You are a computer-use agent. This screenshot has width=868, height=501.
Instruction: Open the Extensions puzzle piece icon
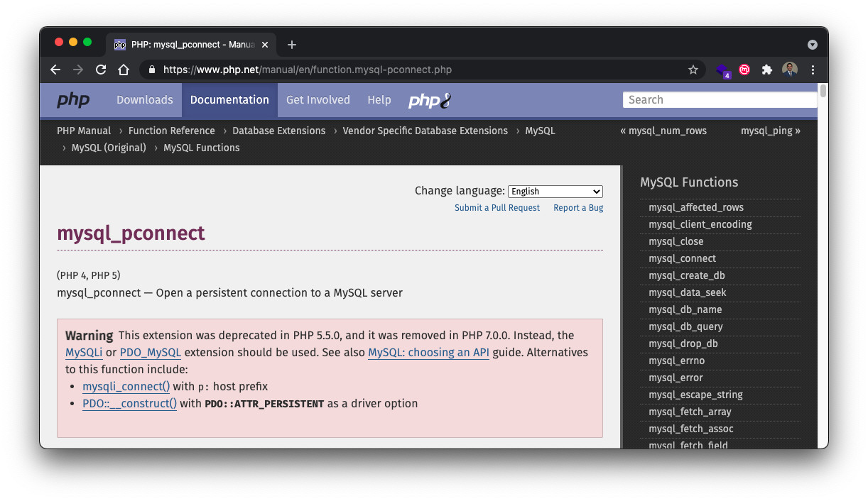click(x=766, y=70)
